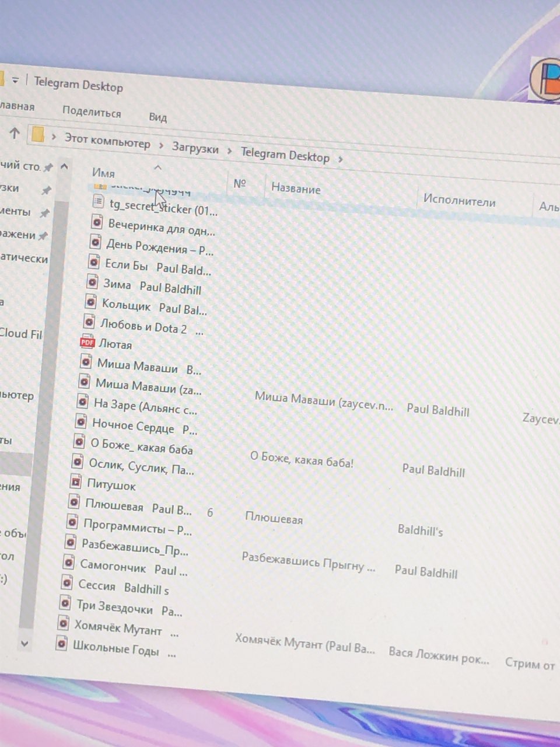Click the Лютая PDF icon

pyautogui.click(x=87, y=342)
